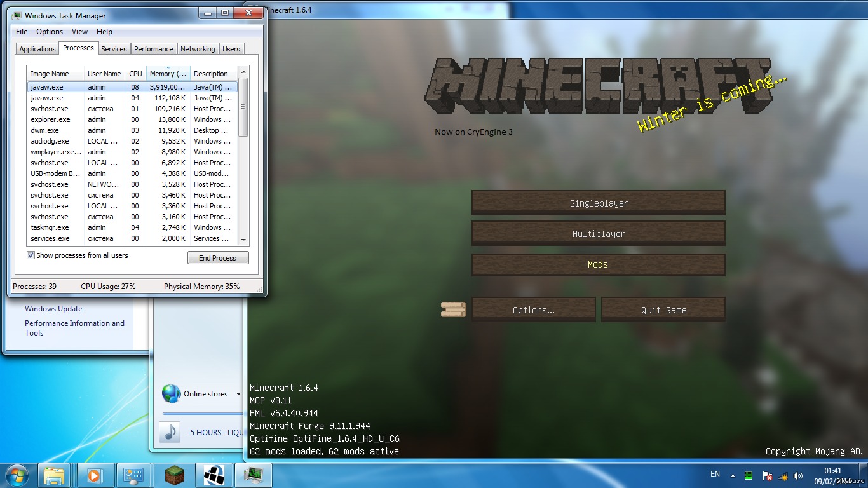Image resolution: width=868 pixels, height=488 pixels.
Task: Select the dwm.exe process row
Action: (x=132, y=130)
